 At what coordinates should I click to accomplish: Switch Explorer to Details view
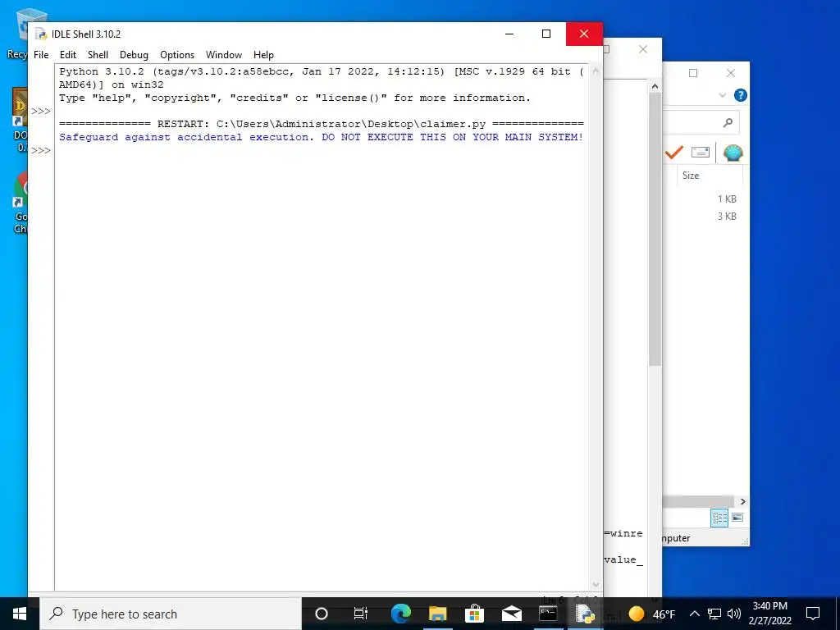coord(719,518)
